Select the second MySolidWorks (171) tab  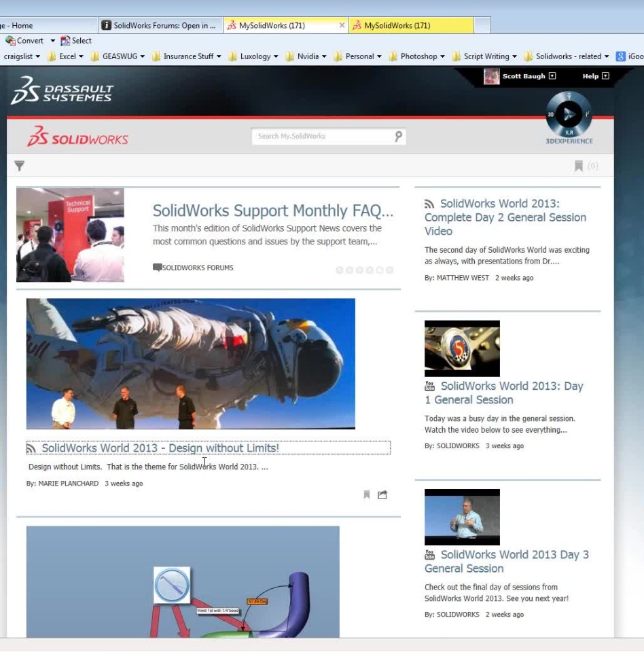coord(411,25)
